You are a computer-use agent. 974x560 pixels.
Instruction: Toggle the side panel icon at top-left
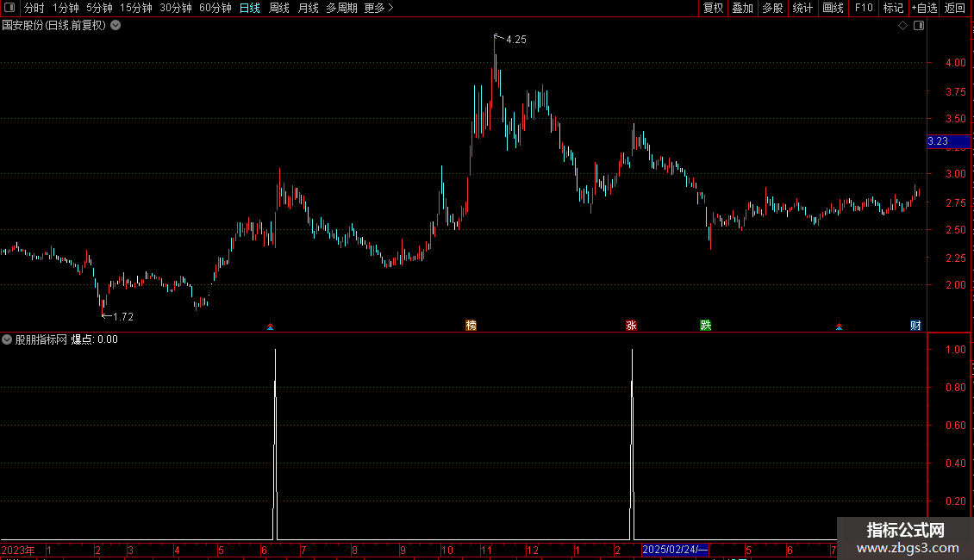[9, 8]
